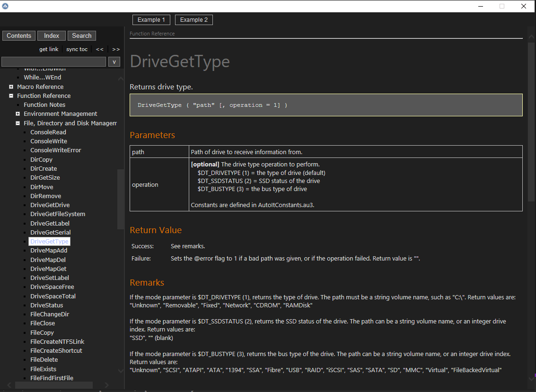Click the tree panel horizontal scrollbar
This screenshot has height=392, width=536.
tap(54, 385)
